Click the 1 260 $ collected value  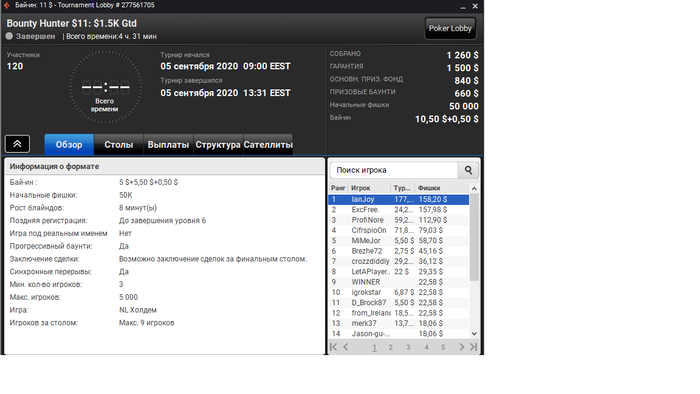tap(462, 55)
